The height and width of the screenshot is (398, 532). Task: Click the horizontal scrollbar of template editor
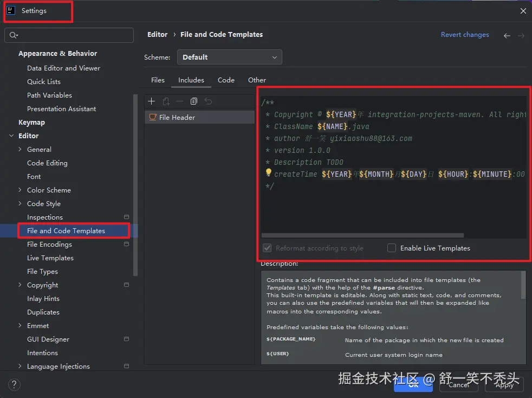click(362, 235)
